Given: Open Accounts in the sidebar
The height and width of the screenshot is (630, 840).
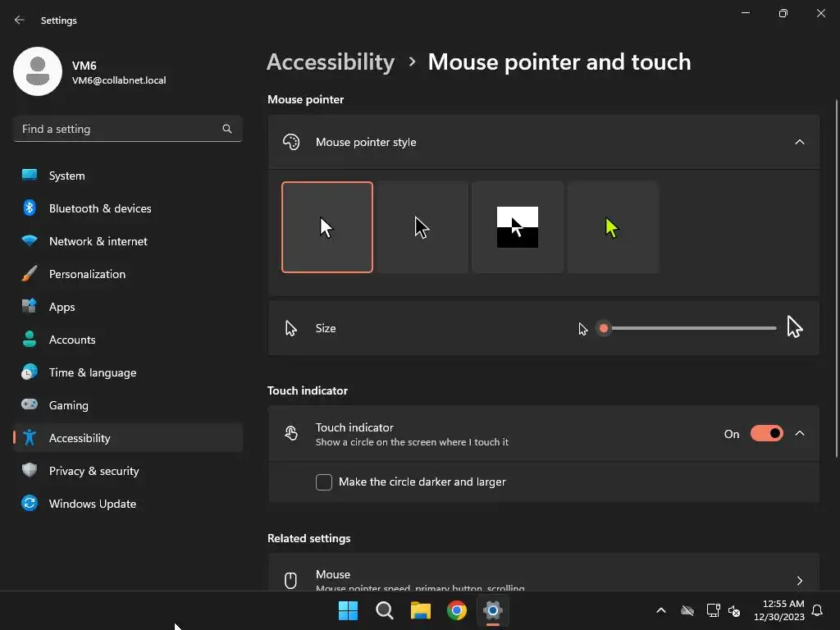Looking at the screenshot, I should click(x=127, y=340).
